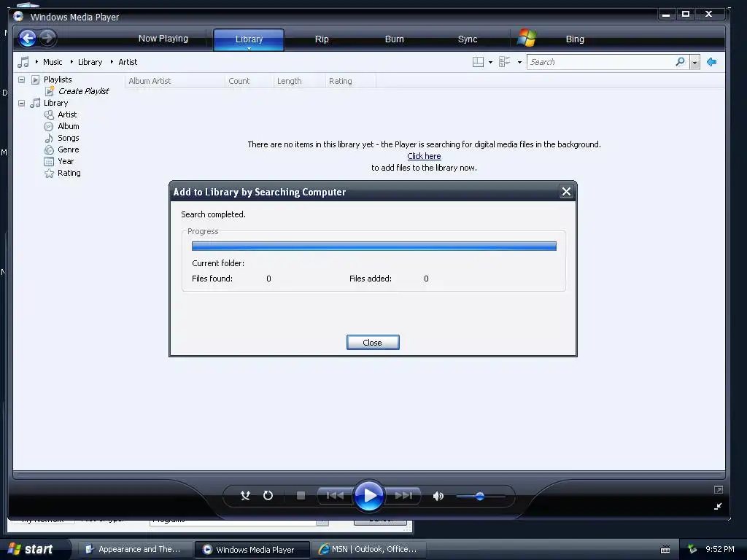Select Artist in the library tree
The image size is (747, 560).
[x=67, y=114]
